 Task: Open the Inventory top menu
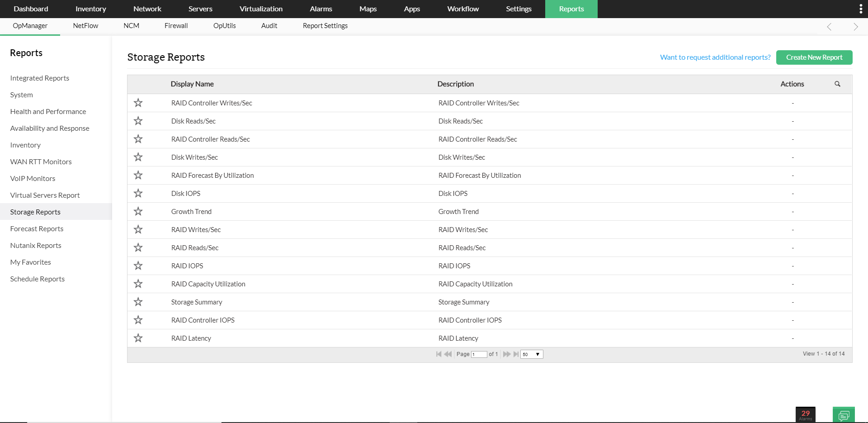(91, 9)
